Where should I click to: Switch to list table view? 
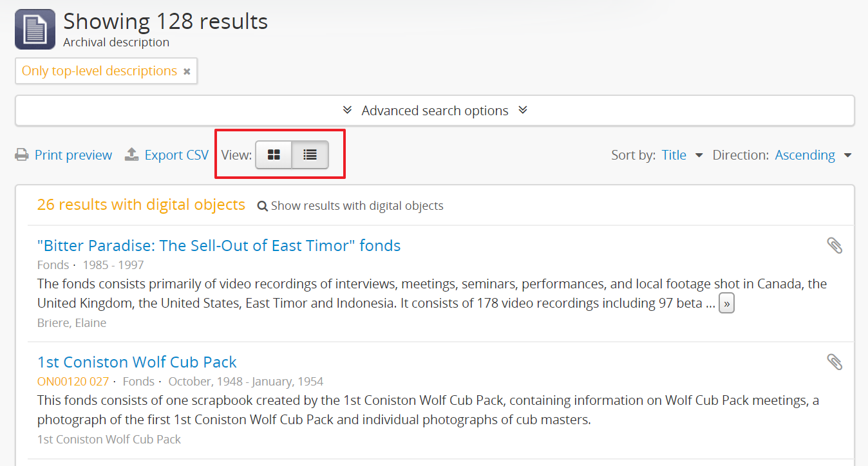pyautogui.click(x=310, y=155)
